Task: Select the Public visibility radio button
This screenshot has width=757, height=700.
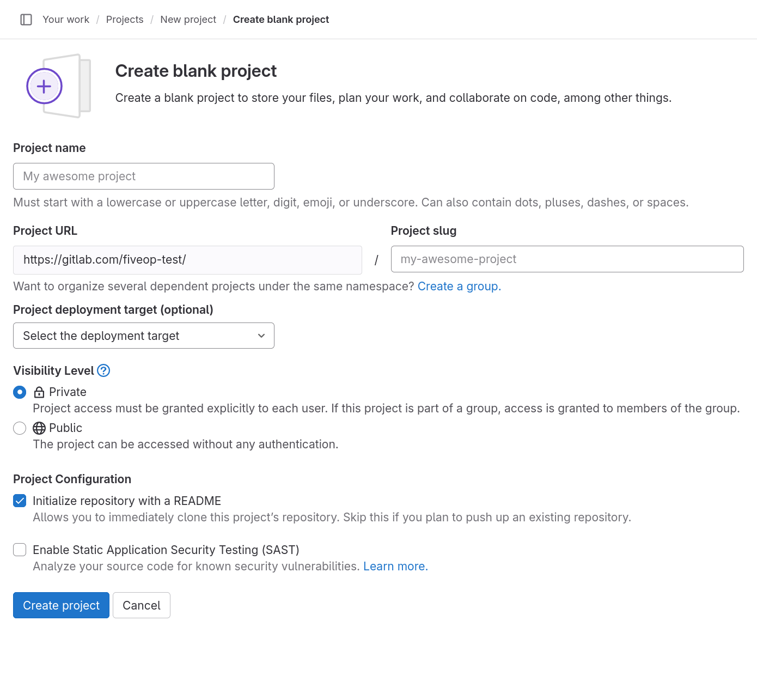Action: [x=19, y=428]
